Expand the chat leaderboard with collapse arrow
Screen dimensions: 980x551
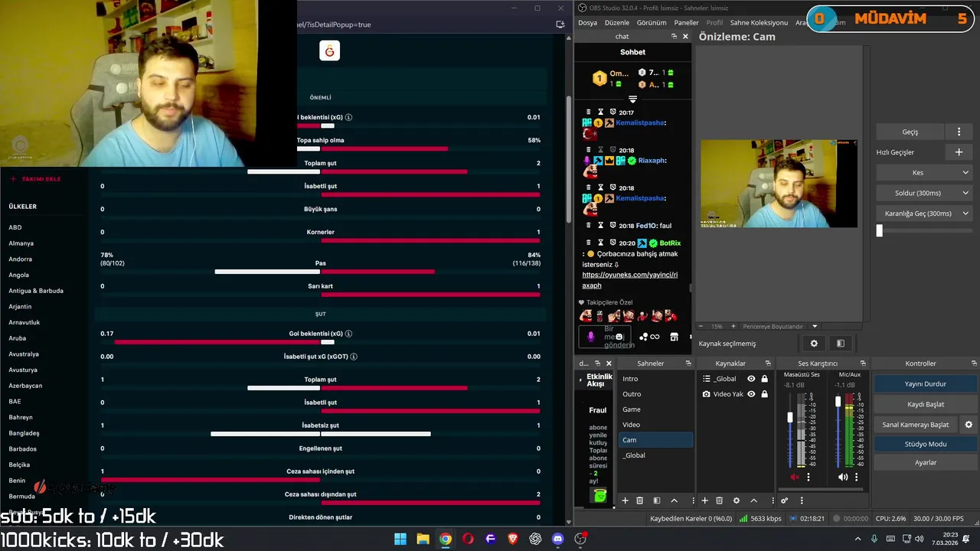pyautogui.click(x=632, y=99)
